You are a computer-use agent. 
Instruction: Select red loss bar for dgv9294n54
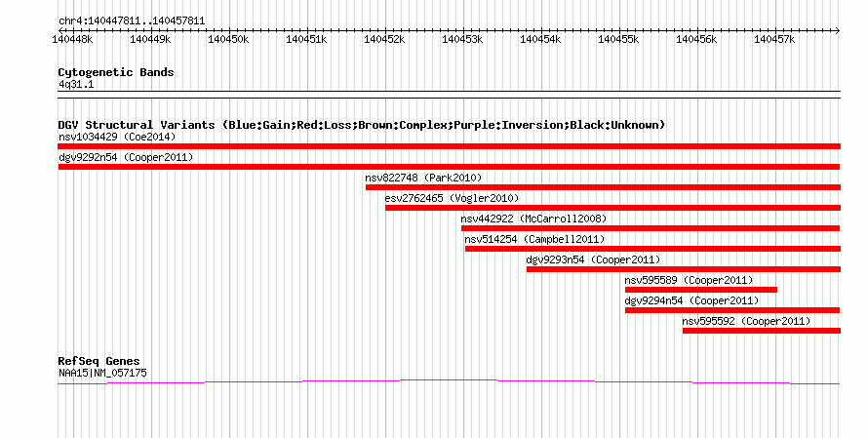(732, 310)
